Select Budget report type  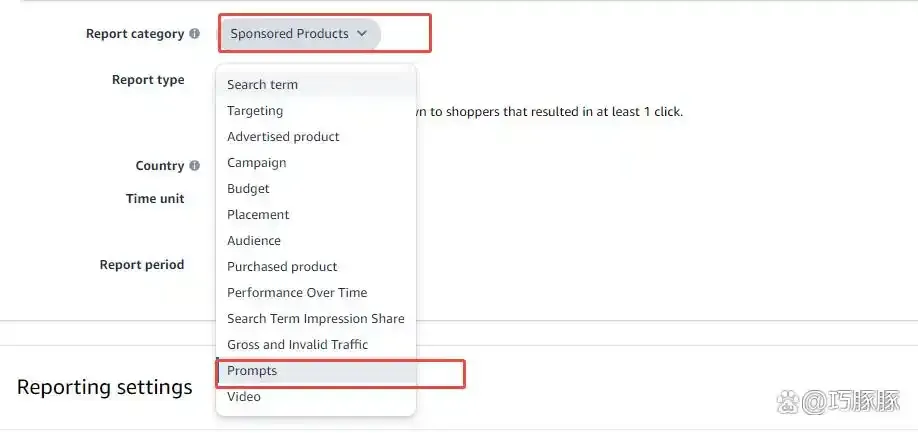(x=248, y=189)
